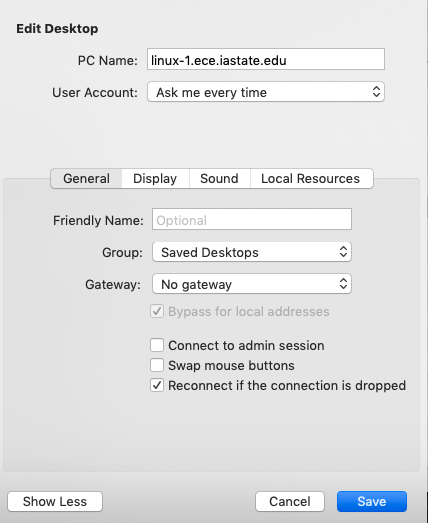428x523 pixels.
Task: Click the 'Swap mouse buttons' label text
Action: tap(231, 366)
